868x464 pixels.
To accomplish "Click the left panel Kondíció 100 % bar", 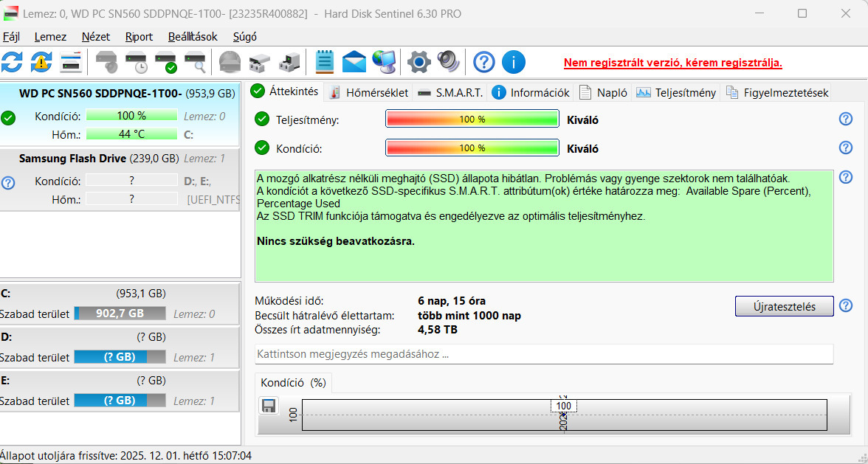I will point(131,116).
